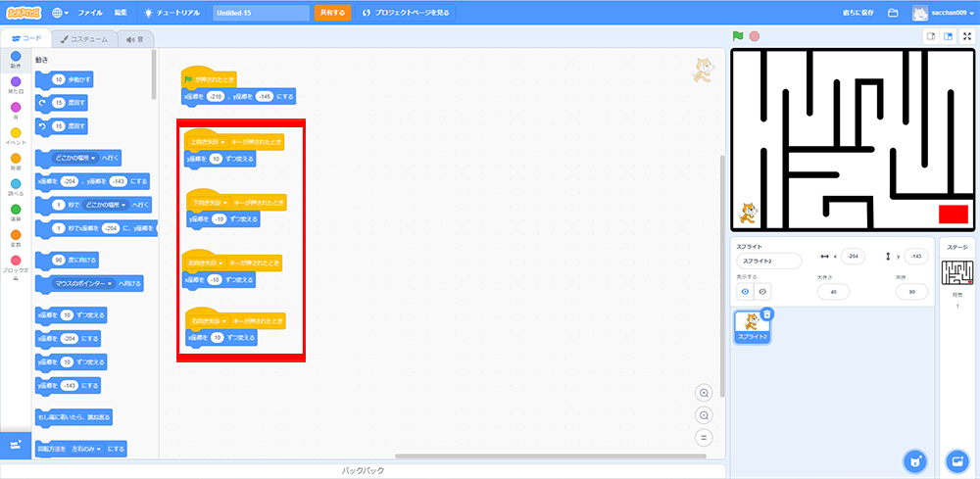The height and width of the screenshot is (479, 980).
Task: Click the green flag to run the project
Action: pos(738,36)
